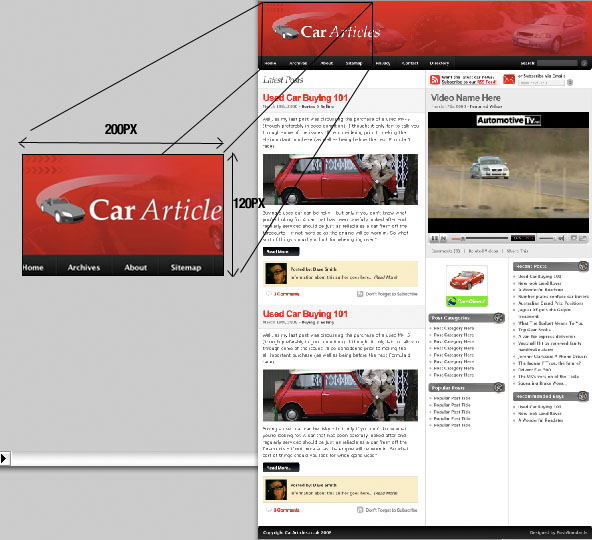The height and width of the screenshot is (540, 592).
Task: Click the CarsDirect red car advertisement
Action: coord(467,286)
